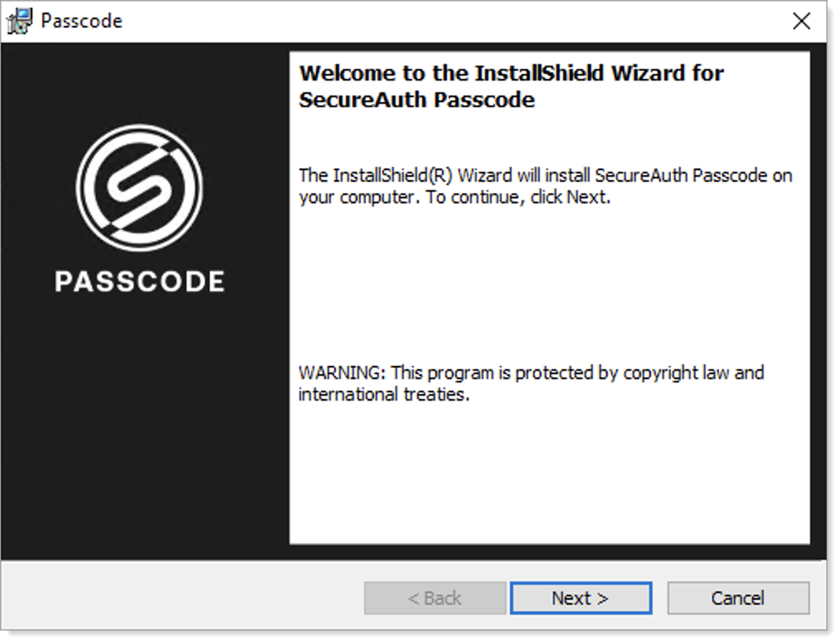The height and width of the screenshot is (643, 840).
Task: Close the Passcode installer window
Action: pyautogui.click(x=801, y=22)
